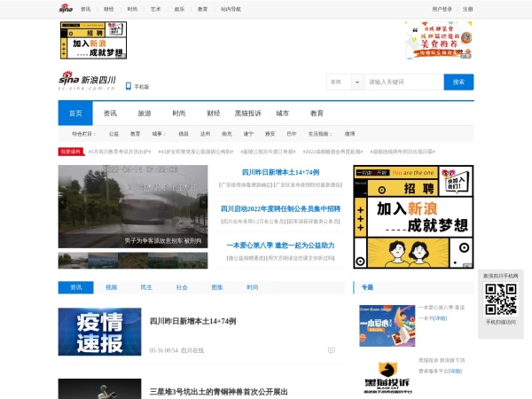Click the 注册 link in the top bar

468,9
